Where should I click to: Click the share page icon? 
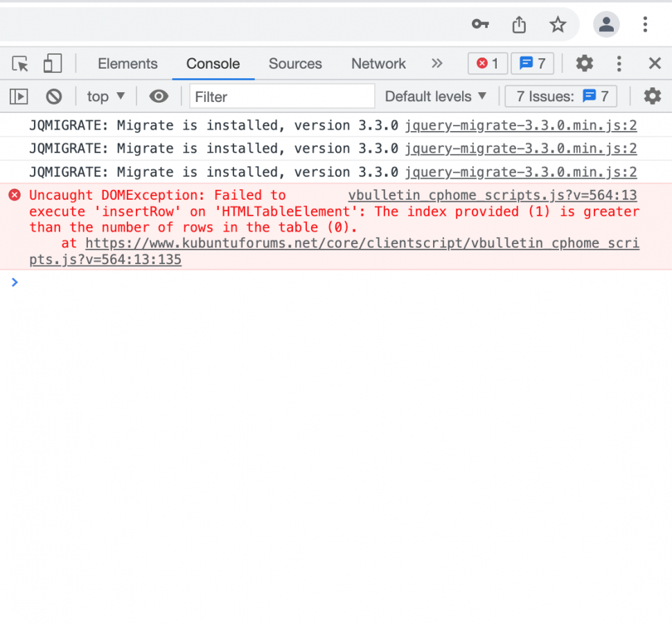[x=519, y=24]
